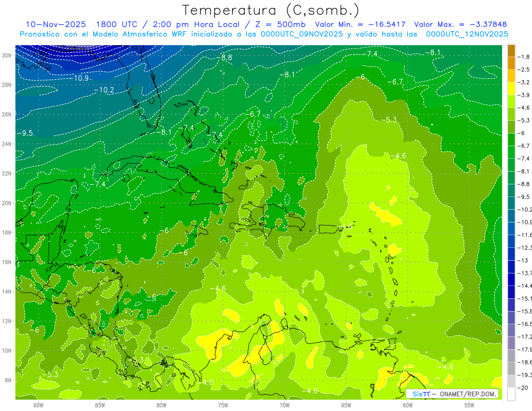
Task: Click the 'Valor Min. = -16.5417' text
Action: [x=361, y=24]
